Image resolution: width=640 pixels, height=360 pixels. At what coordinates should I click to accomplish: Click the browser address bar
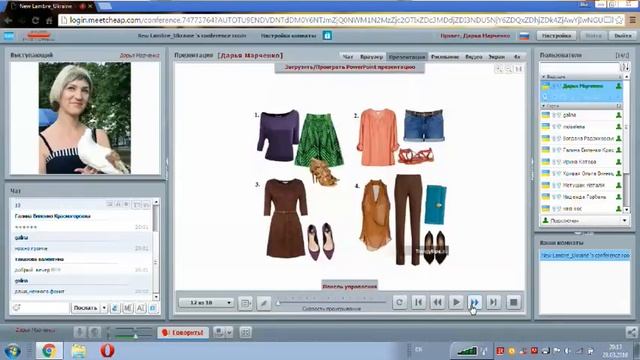pos(336,20)
